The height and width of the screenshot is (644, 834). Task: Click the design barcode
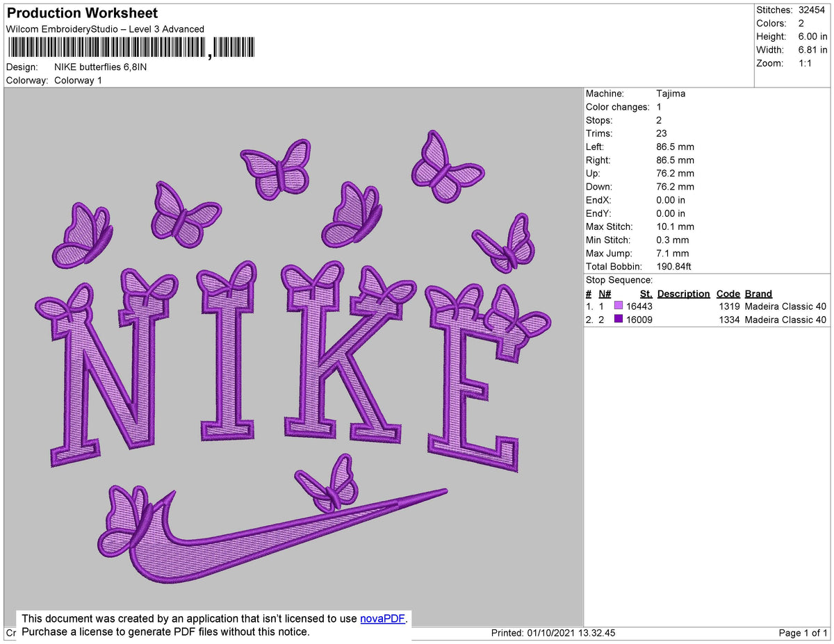[131, 47]
